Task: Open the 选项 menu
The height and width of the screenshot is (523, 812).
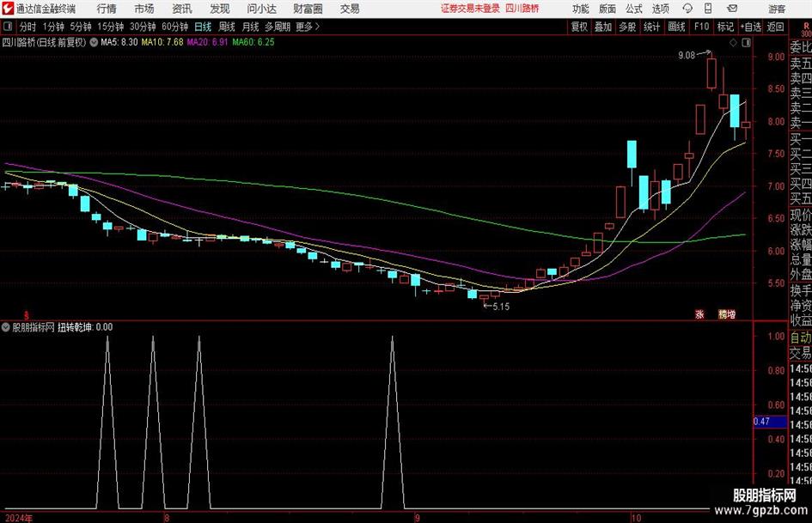Action: [660, 9]
